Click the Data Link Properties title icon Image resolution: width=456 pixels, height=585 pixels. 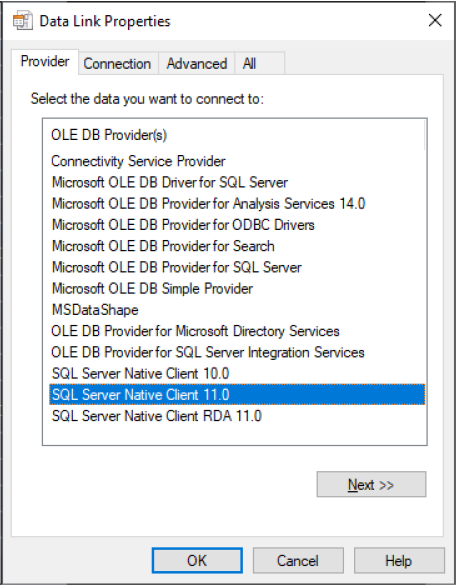click(x=23, y=21)
